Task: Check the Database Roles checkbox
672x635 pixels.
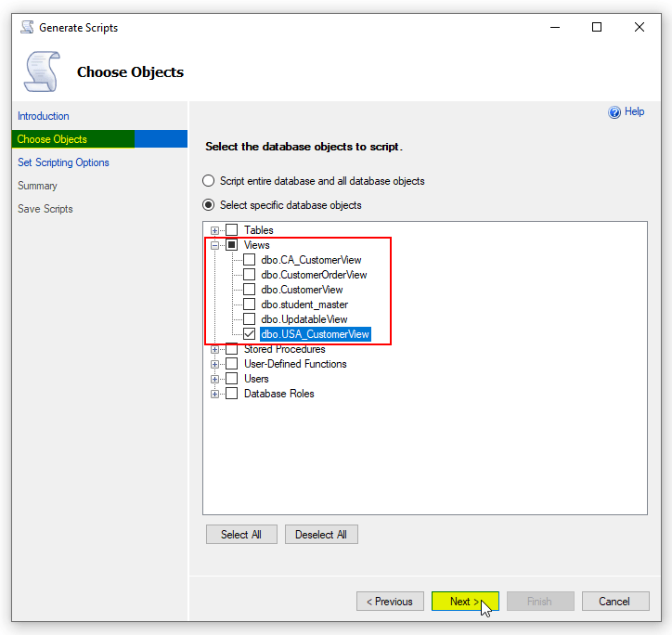Action: pos(231,394)
